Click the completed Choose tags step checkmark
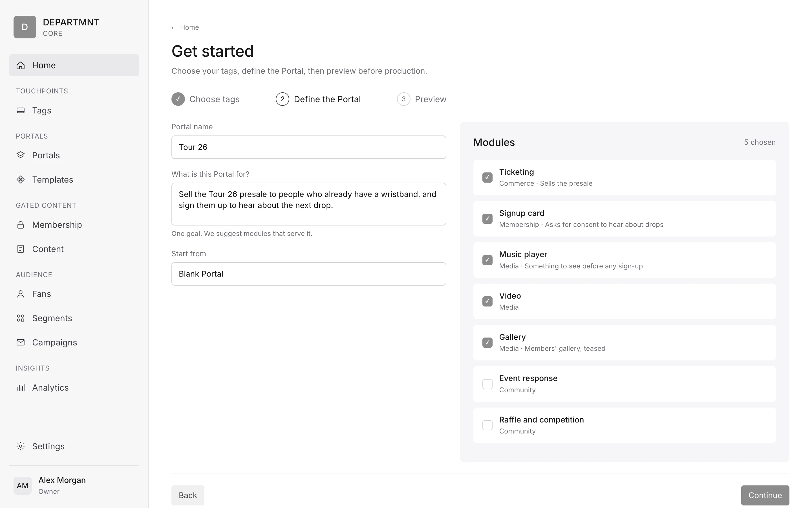Screen dimensions: 812x508 tap(178, 99)
